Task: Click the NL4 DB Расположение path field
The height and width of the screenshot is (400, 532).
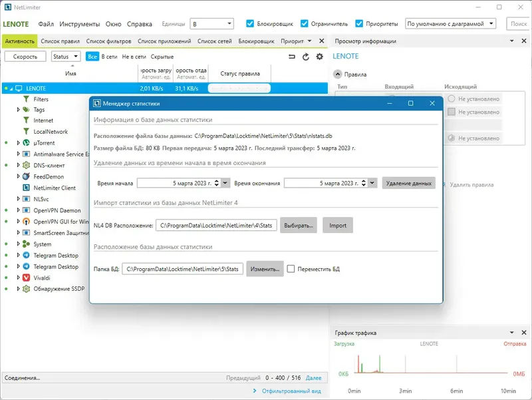Action: pos(217,225)
